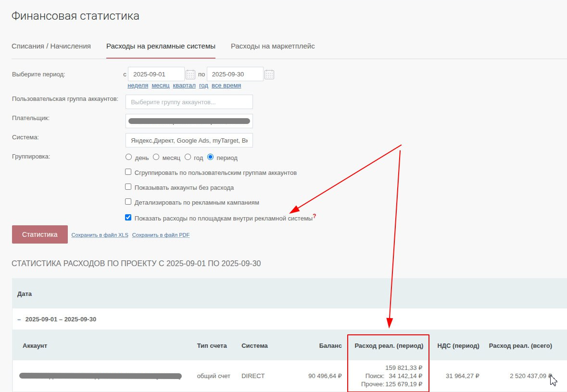Enable 'Детализировать по рекламным кампаниям' checkbox

tap(128, 202)
